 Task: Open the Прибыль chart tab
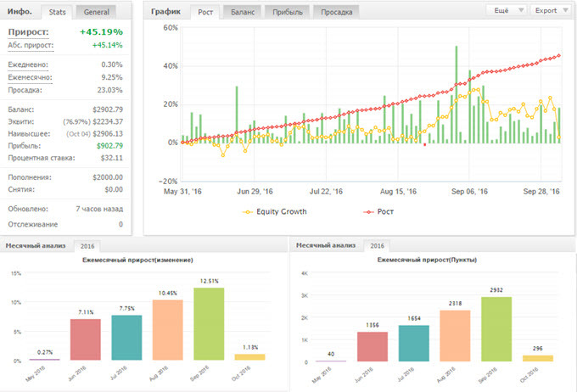288,12
